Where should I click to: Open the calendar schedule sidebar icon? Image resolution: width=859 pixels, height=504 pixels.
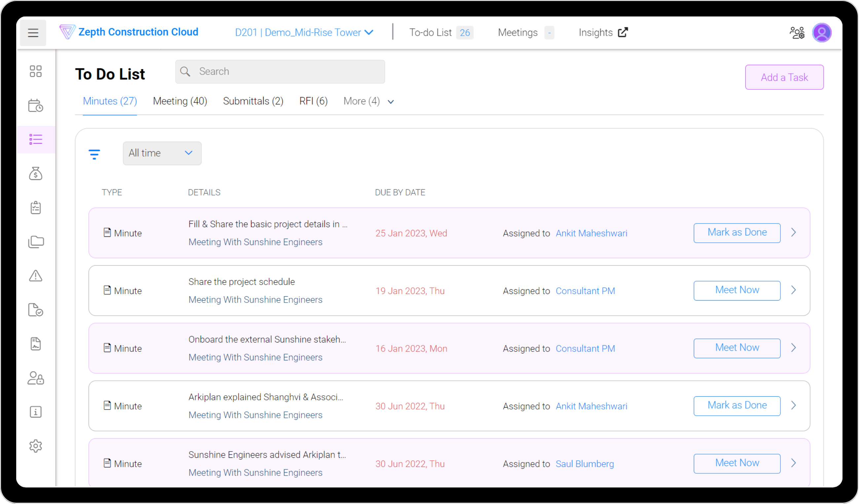click(35, 105)
